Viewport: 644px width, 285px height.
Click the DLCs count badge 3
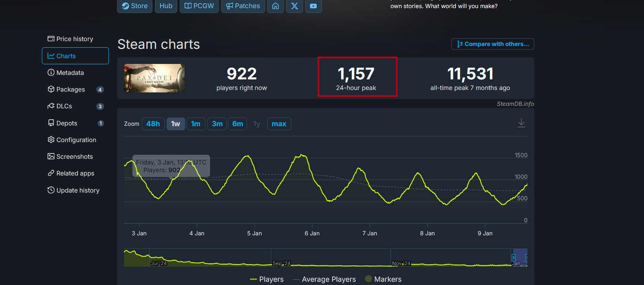point(100,106)
